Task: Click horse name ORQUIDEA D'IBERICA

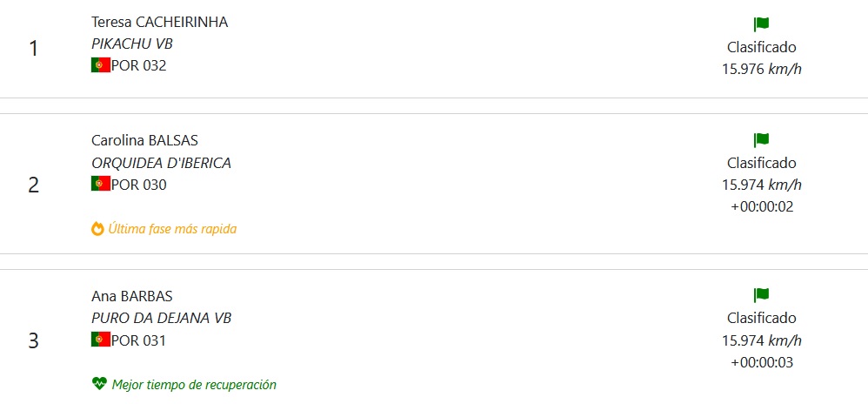Action: point(161,163)
